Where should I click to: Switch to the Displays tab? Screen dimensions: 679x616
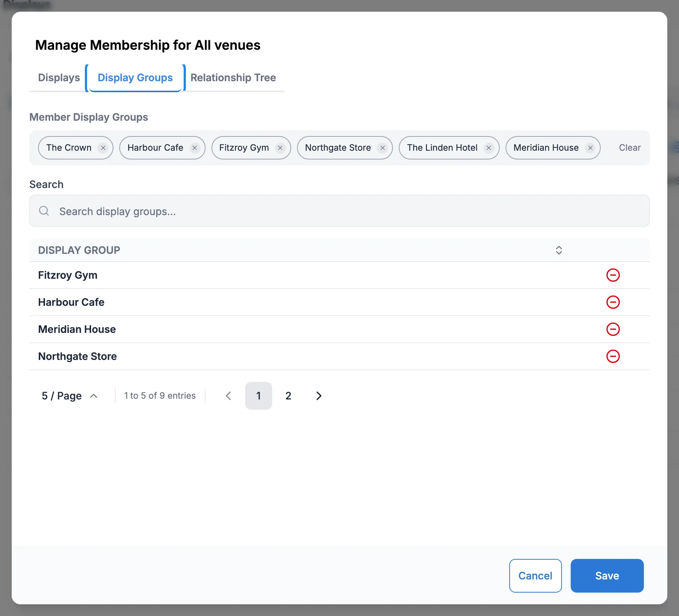[59, 78]
